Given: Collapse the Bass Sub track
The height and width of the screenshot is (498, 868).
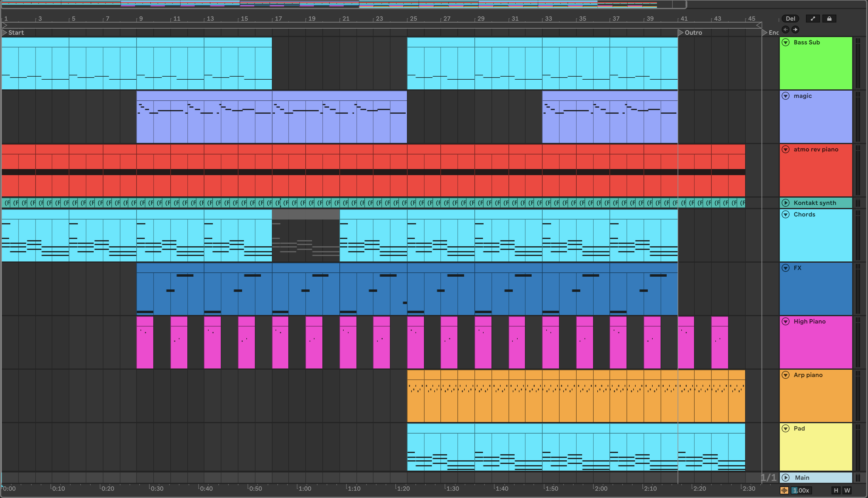Looking at the screenshot, I should (x=786, y=43).
